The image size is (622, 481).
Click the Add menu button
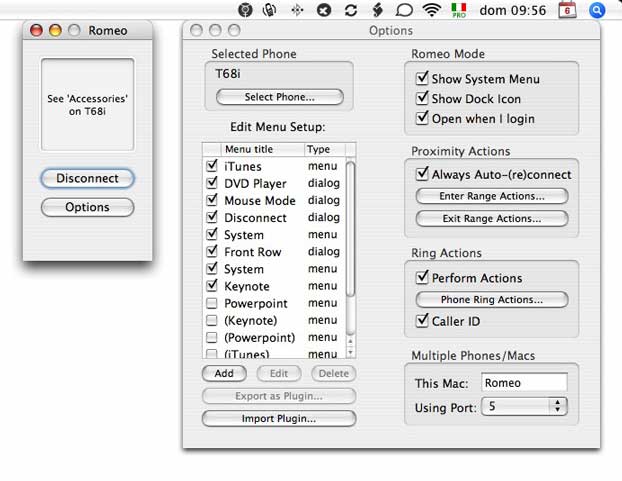tap(224, 374)
